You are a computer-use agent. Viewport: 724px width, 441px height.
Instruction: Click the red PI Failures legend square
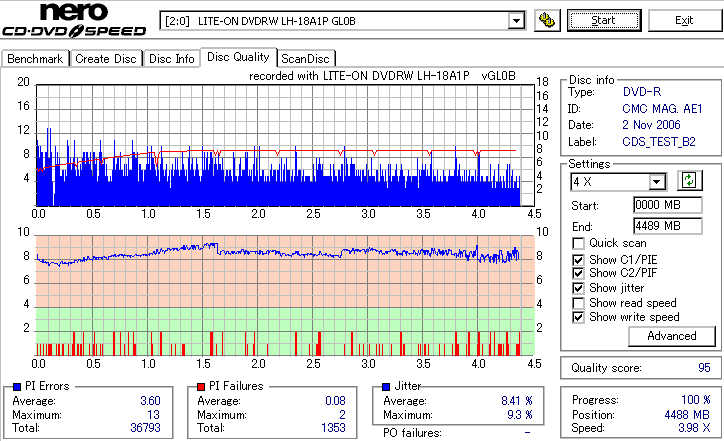tap(201, 387)
